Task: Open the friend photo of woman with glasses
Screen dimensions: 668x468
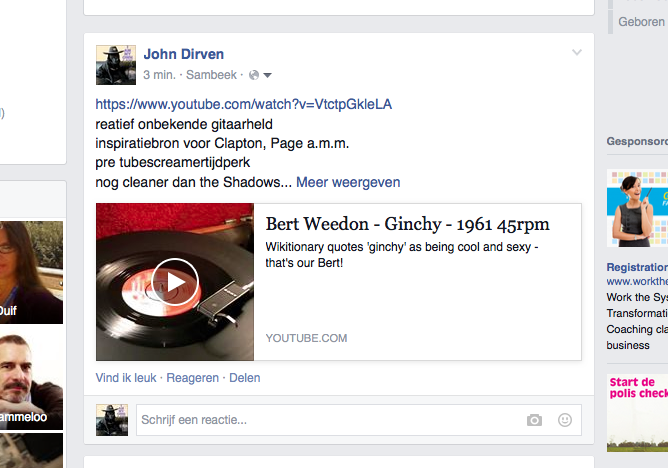Action: point(32,272)
